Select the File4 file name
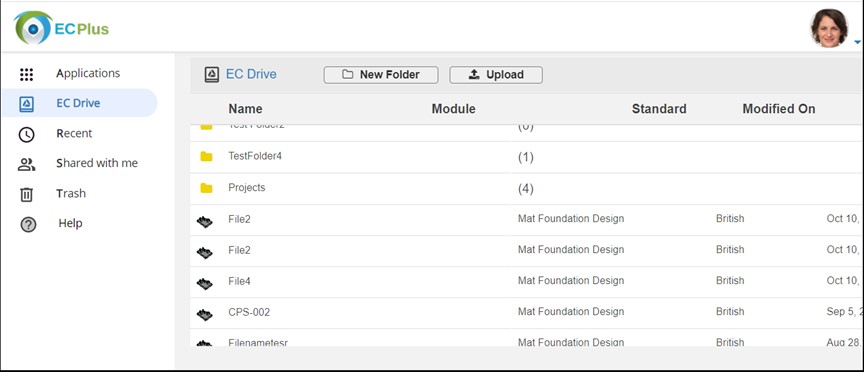The image size is (864, 372). click(x=239, y=281)
